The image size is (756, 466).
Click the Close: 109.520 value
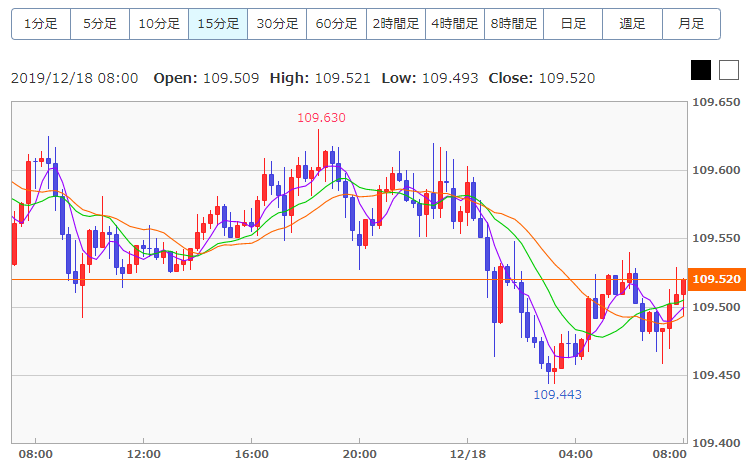tap(542, 78)
